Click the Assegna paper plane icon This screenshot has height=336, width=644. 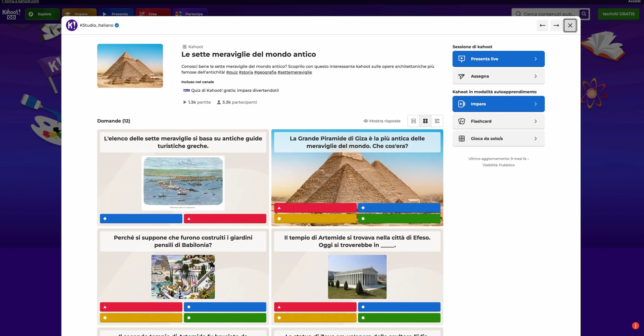[461, 76]
